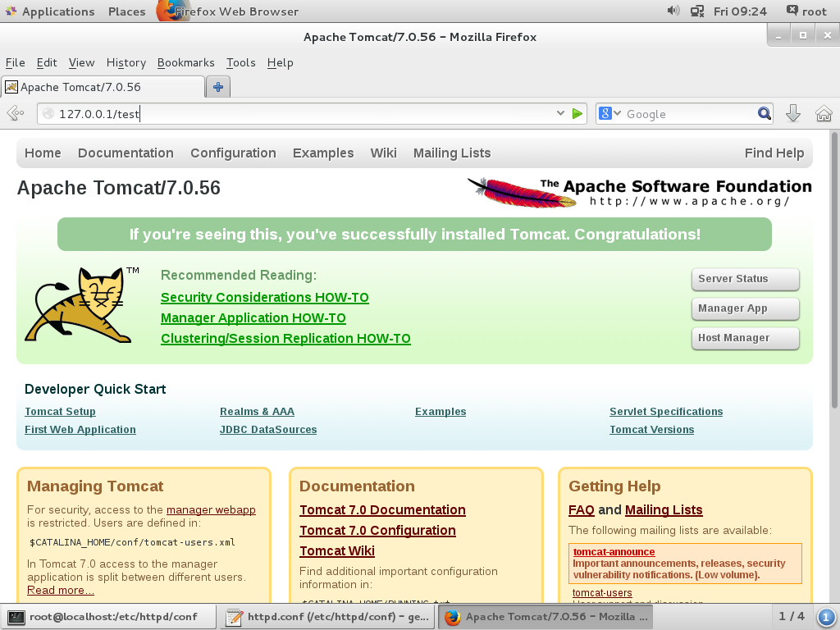The width and height of the screenshot is (840, 630).
Task: Open the Servlet Specifications link
Action: pyautogui.click(x=666, y=412)
